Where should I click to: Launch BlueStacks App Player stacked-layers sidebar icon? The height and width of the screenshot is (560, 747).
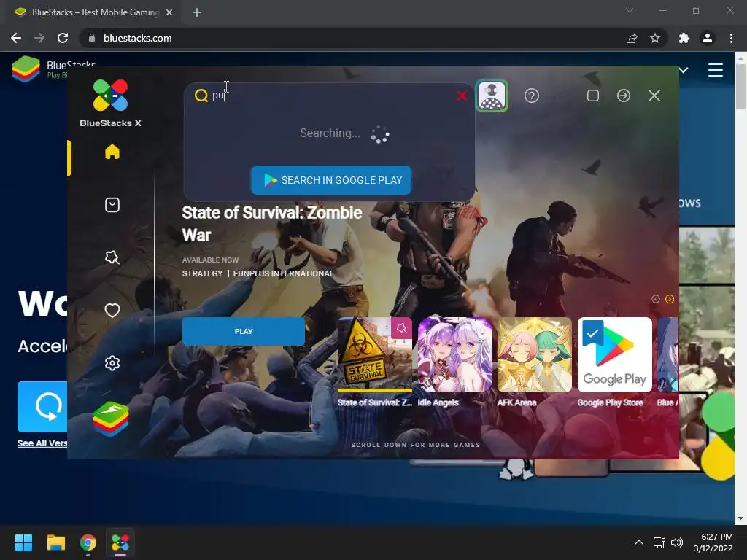click(x=111, y=419)
